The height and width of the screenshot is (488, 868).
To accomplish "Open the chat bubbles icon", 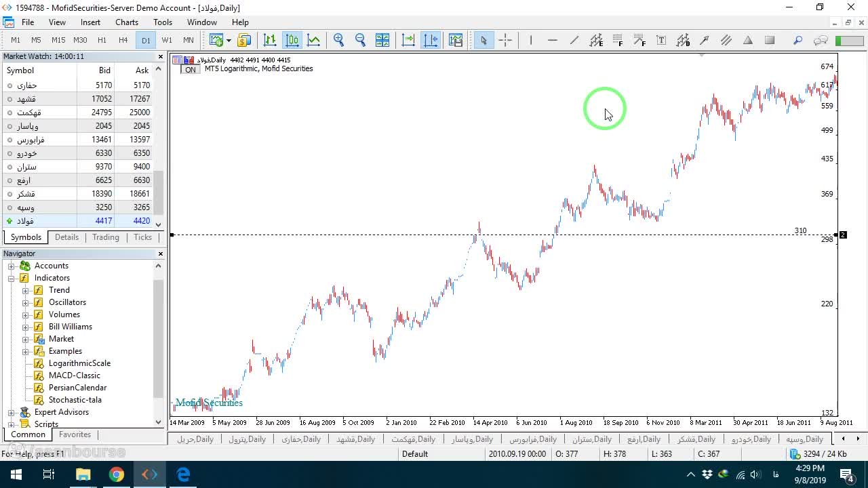I will 821,40.
